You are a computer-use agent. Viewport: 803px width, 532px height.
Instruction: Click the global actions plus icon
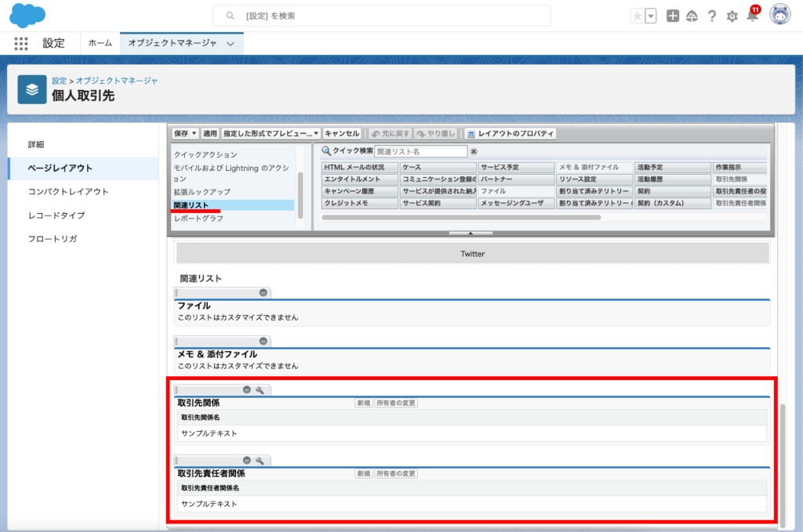[x=673, y=16]
